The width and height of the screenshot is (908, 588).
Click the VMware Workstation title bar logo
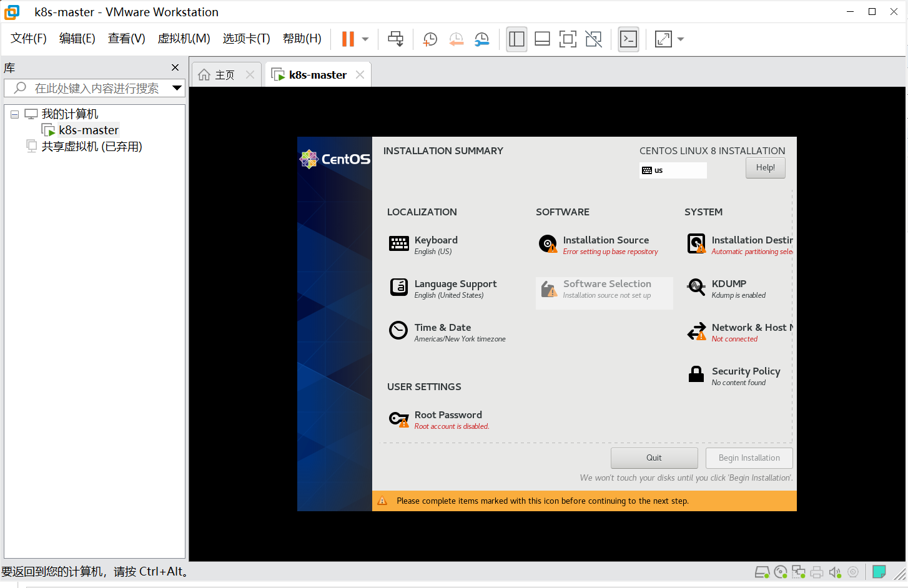tap(12, 12)
